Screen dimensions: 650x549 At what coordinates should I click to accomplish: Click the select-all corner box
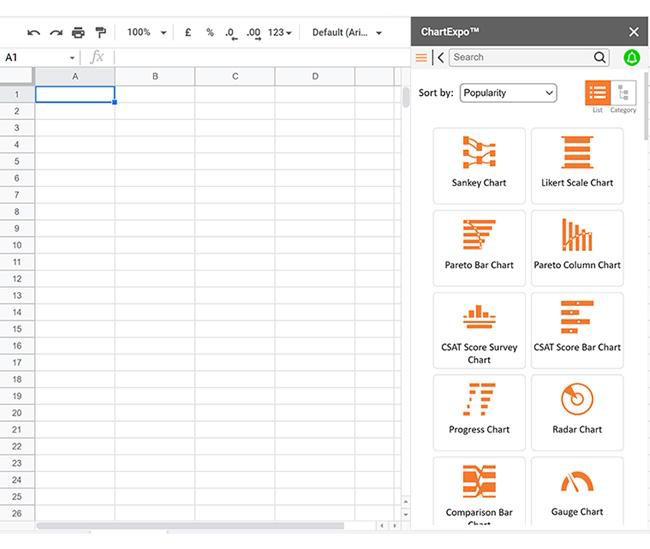click(x=17, y=76)
